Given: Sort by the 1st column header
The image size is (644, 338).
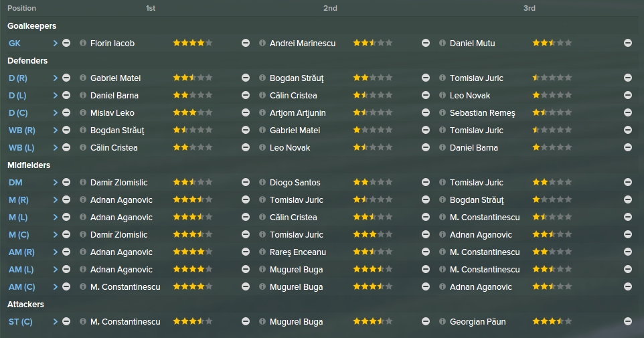Looking at the screenshot, I should point(151,8).
